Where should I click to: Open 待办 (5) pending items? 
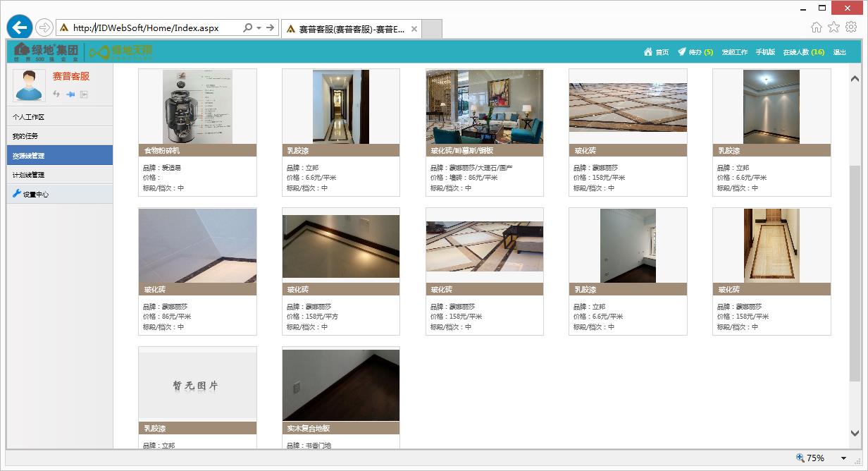(695, 52)
